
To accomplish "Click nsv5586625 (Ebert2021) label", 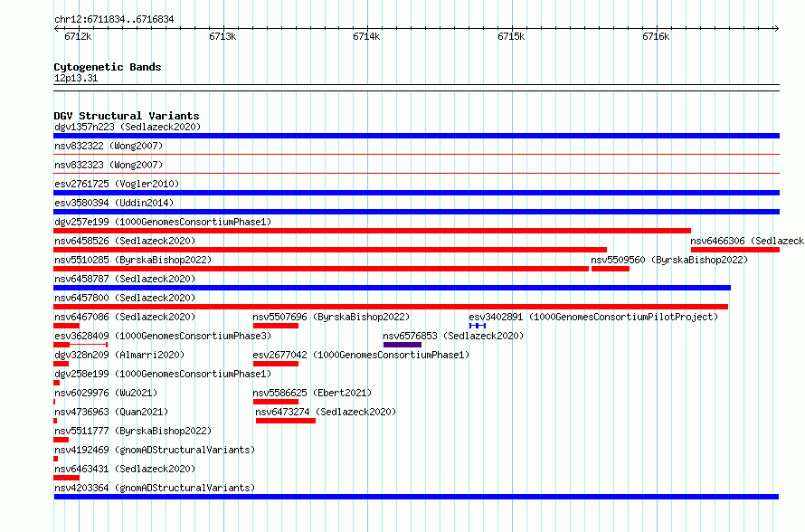I will click(x=312, y=393).
